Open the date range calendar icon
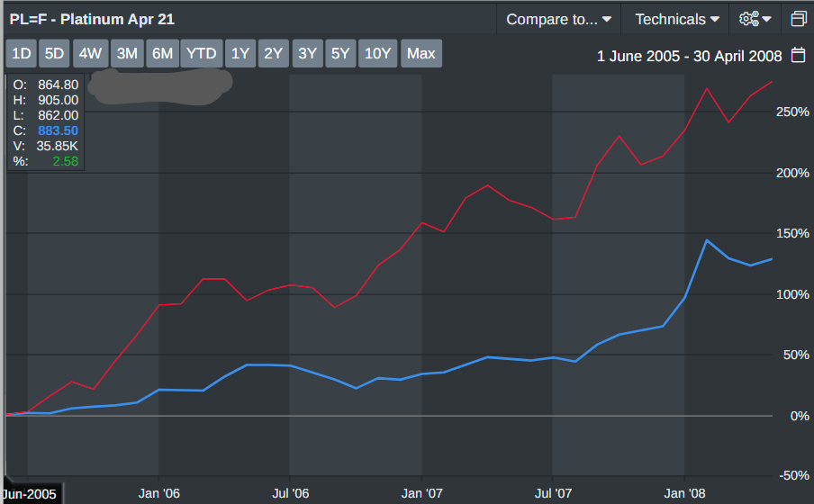 [798, 55]
